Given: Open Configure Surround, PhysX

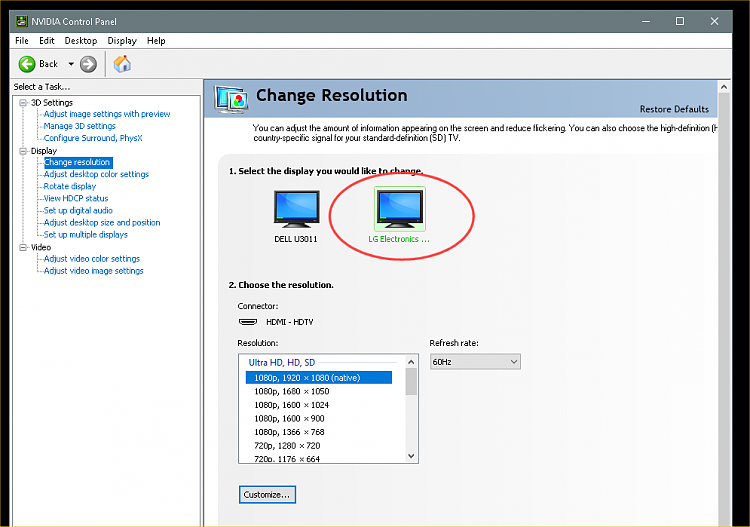Looking at the screenshot, I should click(x=93, y=138).
